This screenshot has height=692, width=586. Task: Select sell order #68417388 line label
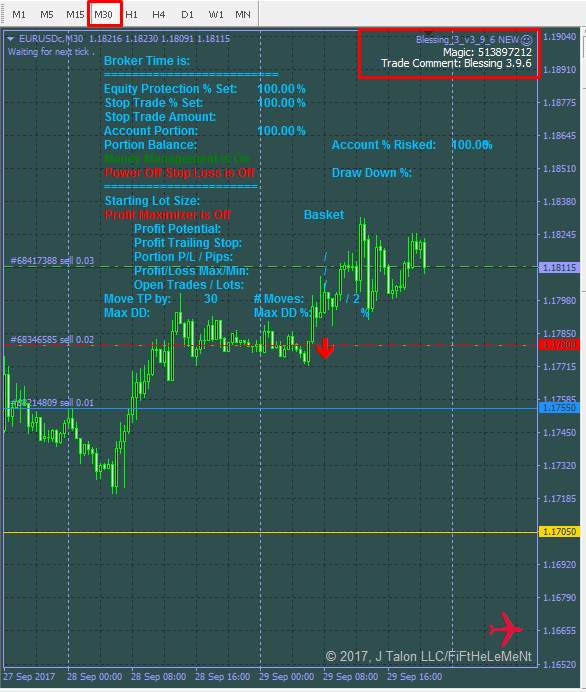(52, 261)
